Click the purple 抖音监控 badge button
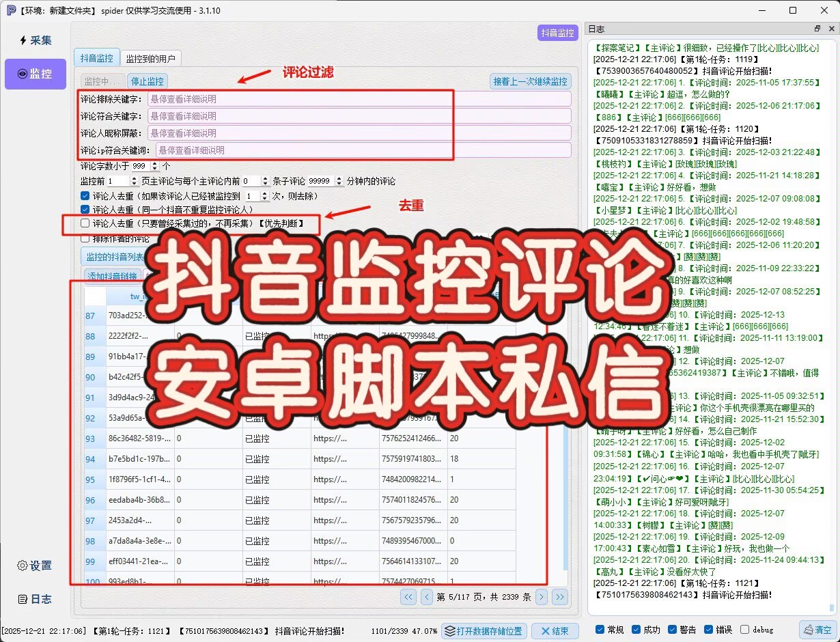 coord(557,33)
